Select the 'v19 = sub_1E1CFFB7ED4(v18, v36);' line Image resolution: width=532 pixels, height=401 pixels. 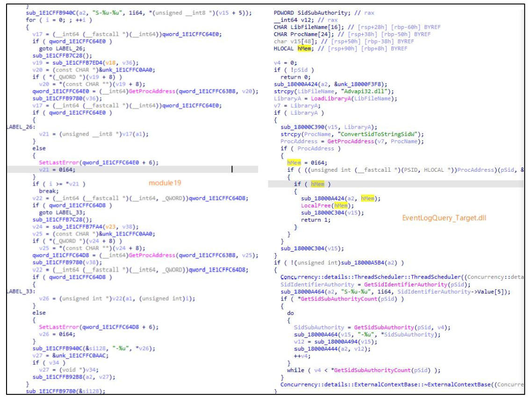(x=86, y=63)
